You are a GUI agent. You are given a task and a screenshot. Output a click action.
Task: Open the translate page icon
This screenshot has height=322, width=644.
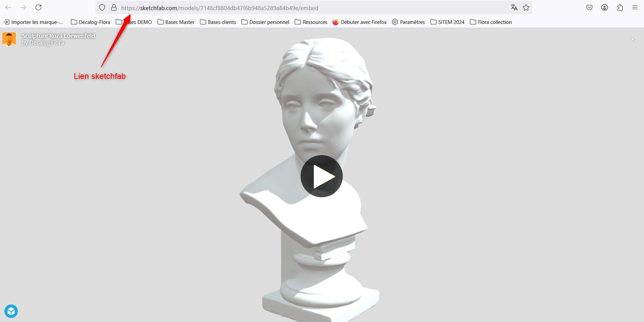click(514, 7)
